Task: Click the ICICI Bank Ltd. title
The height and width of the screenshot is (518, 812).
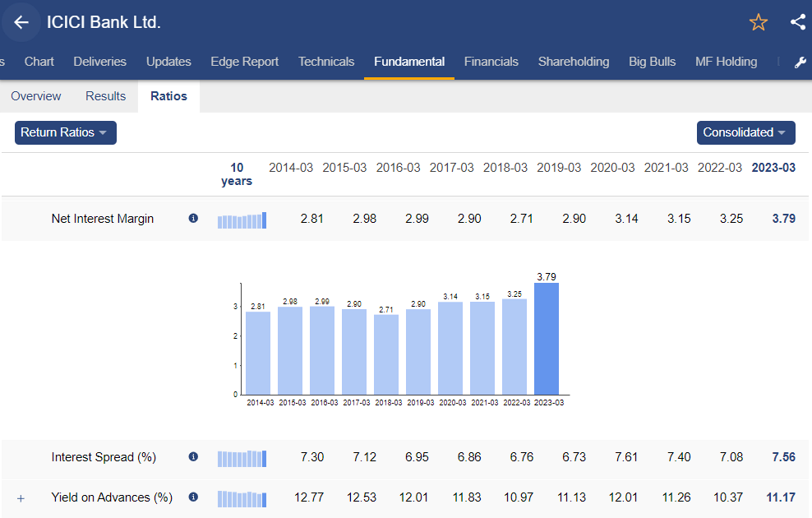Action: 104,22
